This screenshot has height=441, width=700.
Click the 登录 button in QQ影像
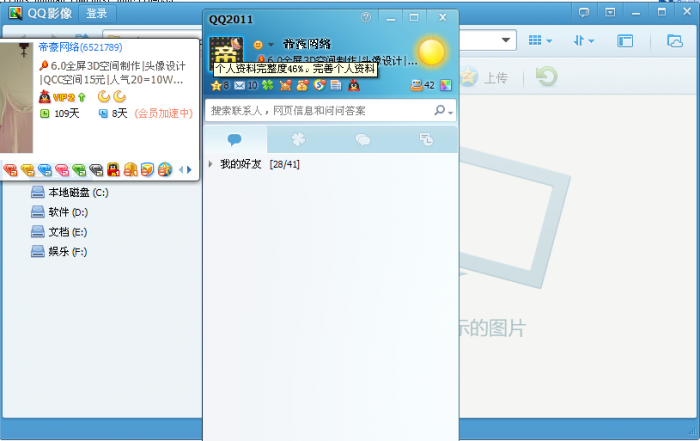tap(97, 14)
